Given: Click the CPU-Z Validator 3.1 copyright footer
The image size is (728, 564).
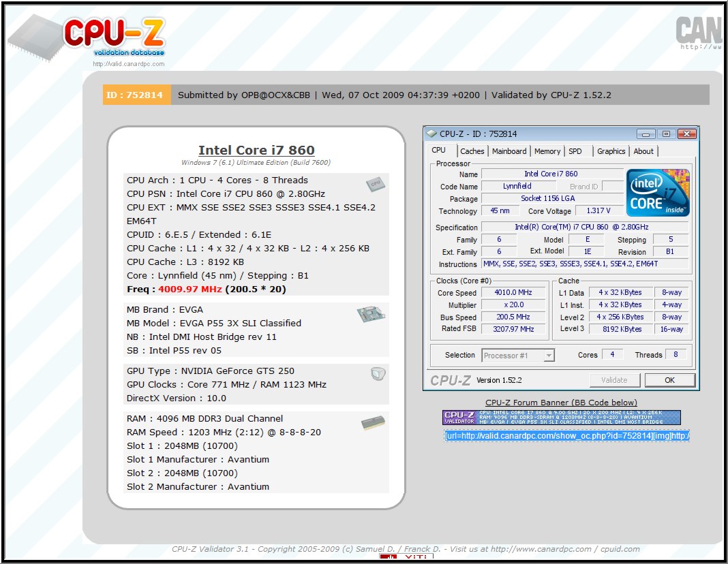Looking at the screenshot, I should point(406,549).
